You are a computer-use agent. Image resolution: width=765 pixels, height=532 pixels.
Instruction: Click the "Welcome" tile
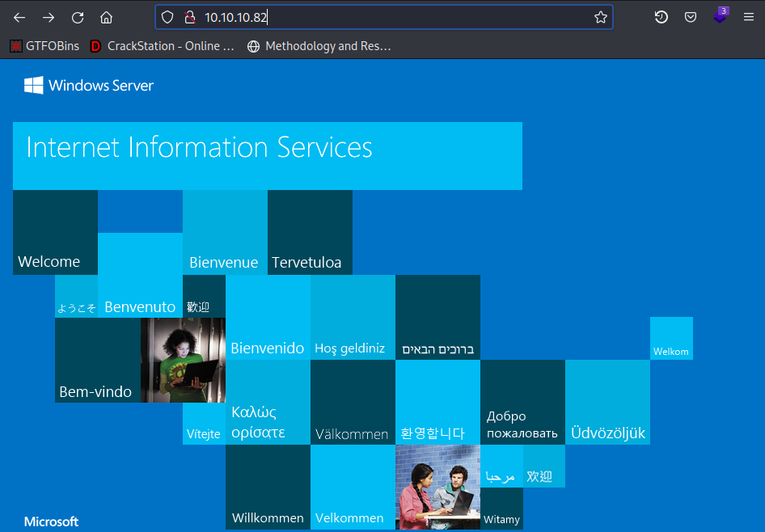55,233
